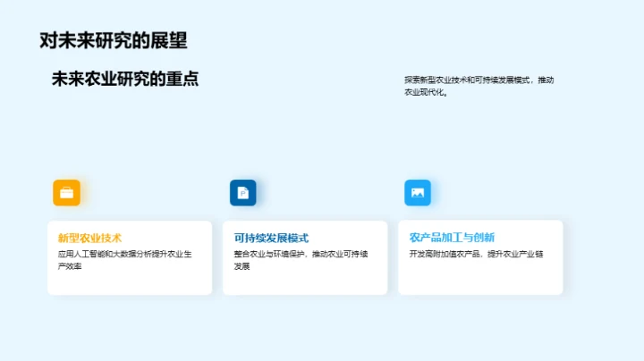Select the slide title 对未来研究的展望
The height and width of the screenshot is (361, 644).
click(114, 40)
